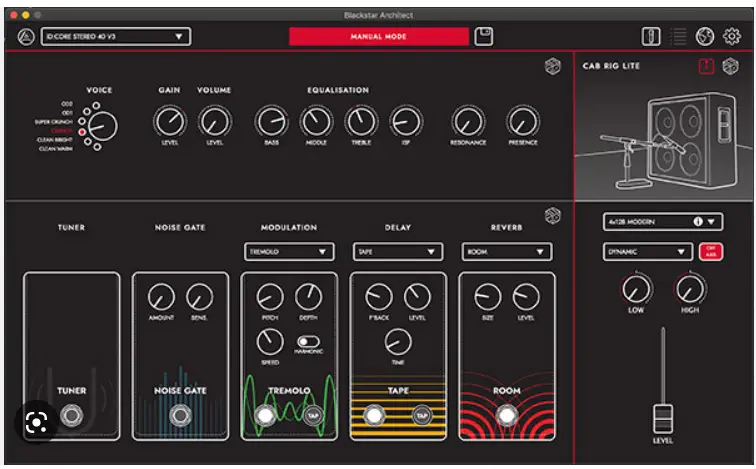Select the Clean Warm voice LED
Screen dimensions: 756x469
pos(97,147)
